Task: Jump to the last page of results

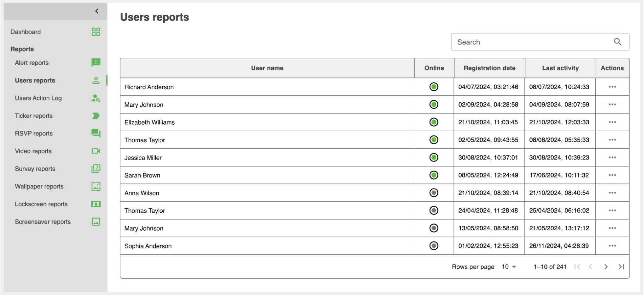Action: pyautogui.click(x=621, y=267)
